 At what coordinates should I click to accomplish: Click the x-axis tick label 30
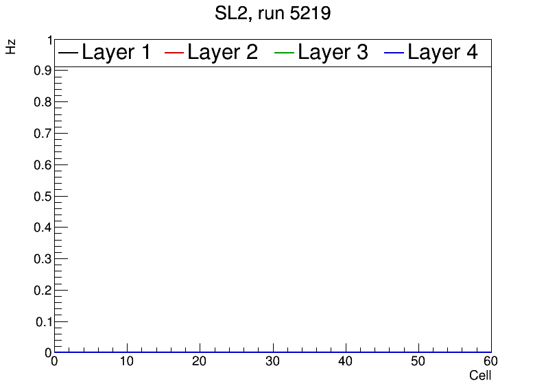pos(273,362)
